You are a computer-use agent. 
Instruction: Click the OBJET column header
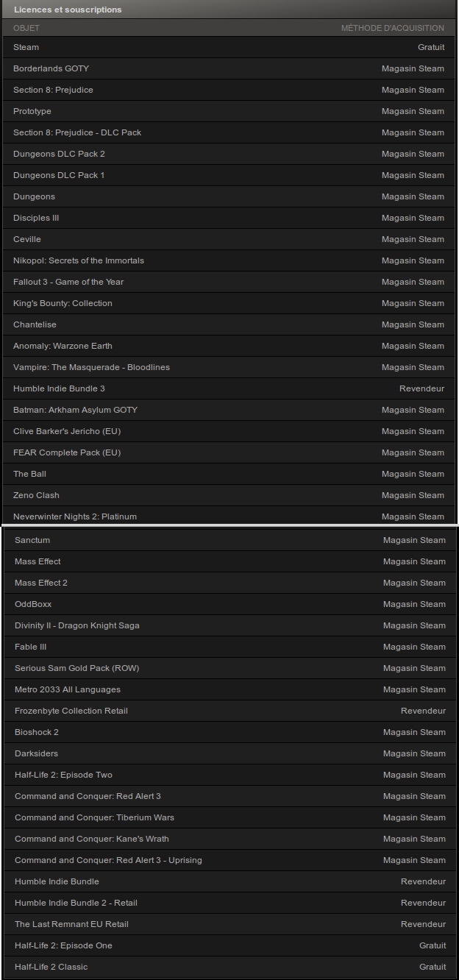[26, 28]
